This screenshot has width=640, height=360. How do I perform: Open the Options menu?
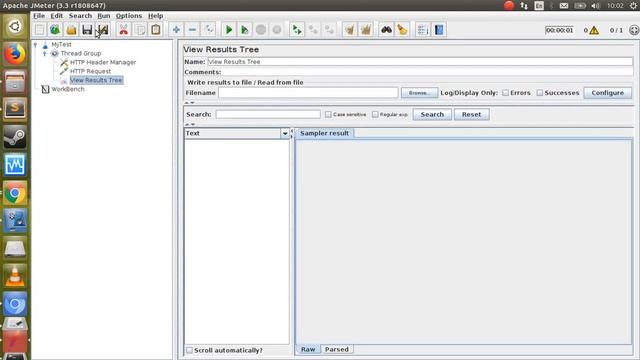pos(129,16)
